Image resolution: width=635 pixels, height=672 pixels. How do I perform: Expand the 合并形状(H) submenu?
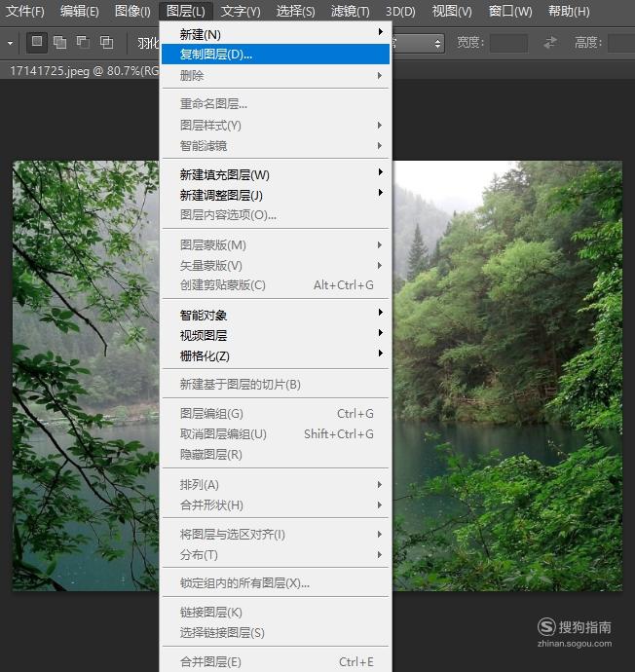276,505
